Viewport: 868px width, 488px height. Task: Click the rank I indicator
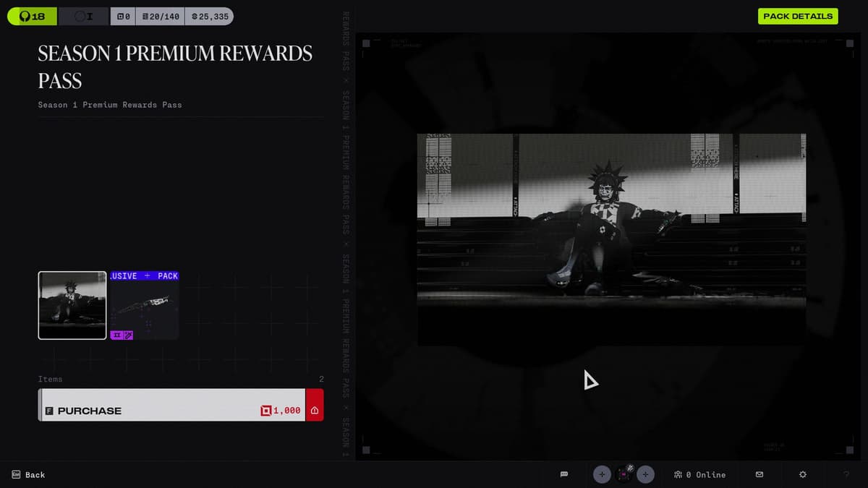click(83, 16)
